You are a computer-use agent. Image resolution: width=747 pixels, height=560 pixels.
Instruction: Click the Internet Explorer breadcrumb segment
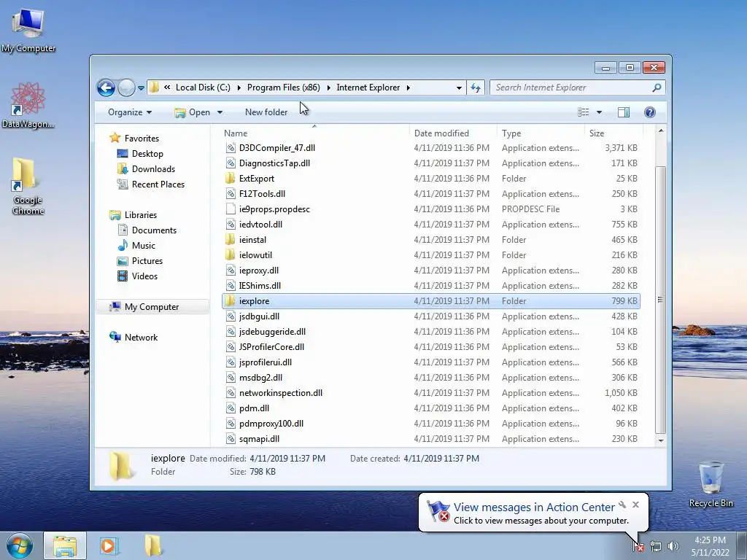point(368,87)
